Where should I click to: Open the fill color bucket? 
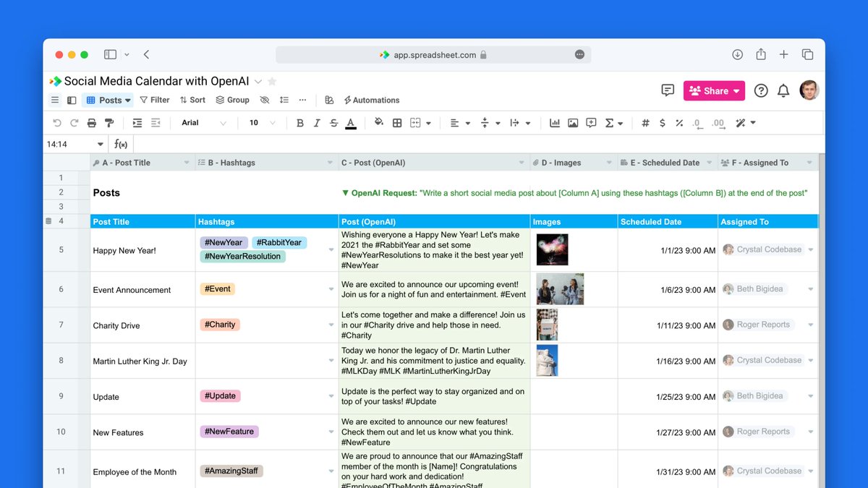(379, 123)
